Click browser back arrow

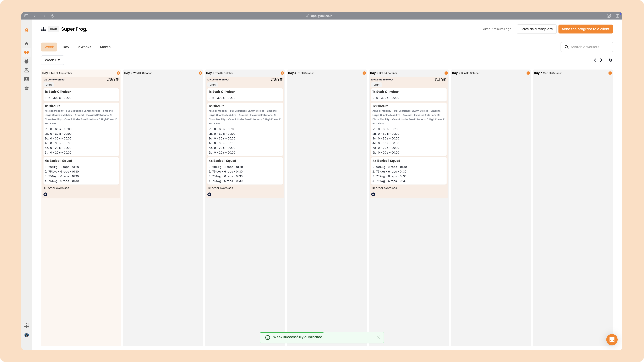tap(35, 16)
